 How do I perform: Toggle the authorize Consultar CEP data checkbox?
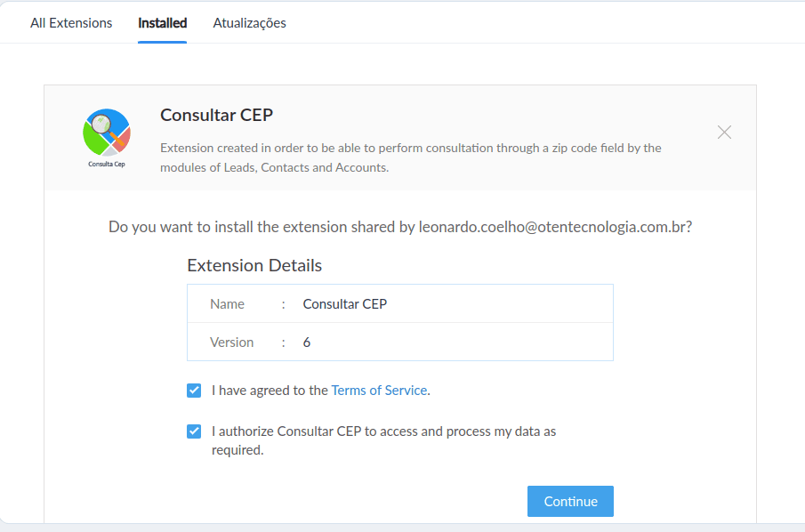click(194, 431)
